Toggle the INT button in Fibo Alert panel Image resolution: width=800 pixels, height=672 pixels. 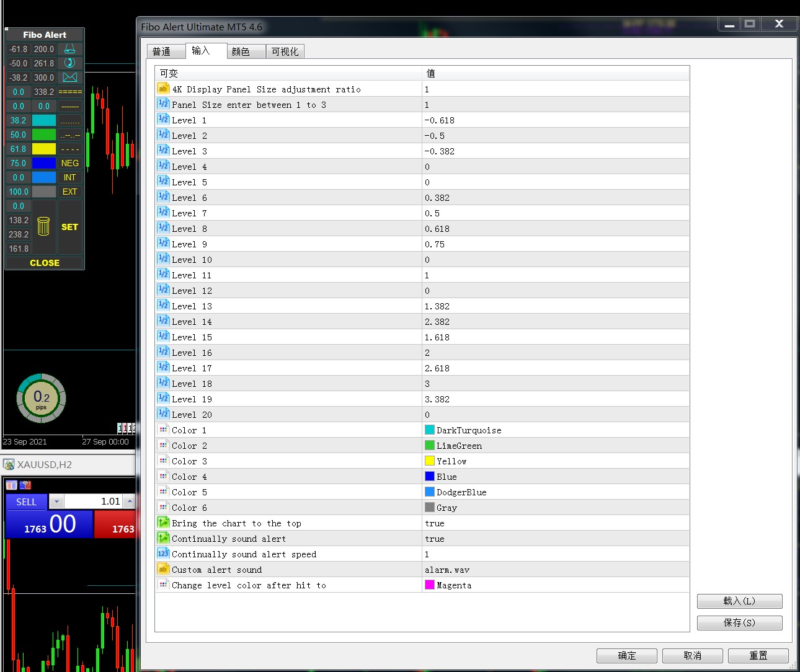click(70, 177)
